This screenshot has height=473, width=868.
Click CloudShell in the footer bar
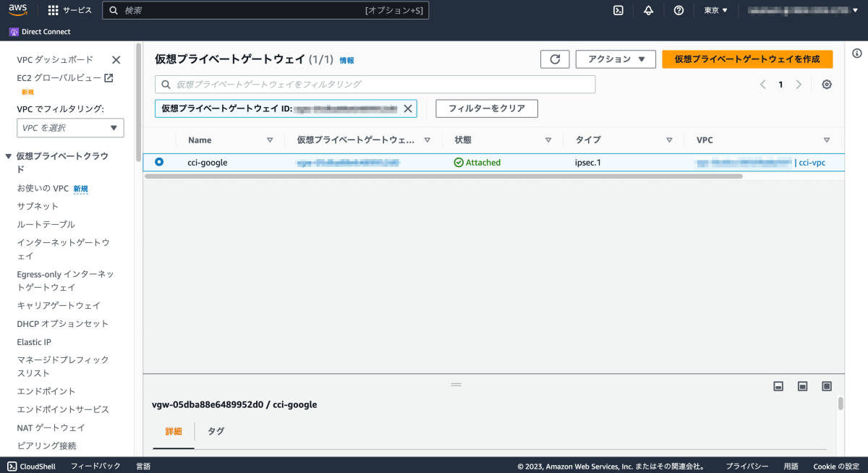[x=32, y=466]
